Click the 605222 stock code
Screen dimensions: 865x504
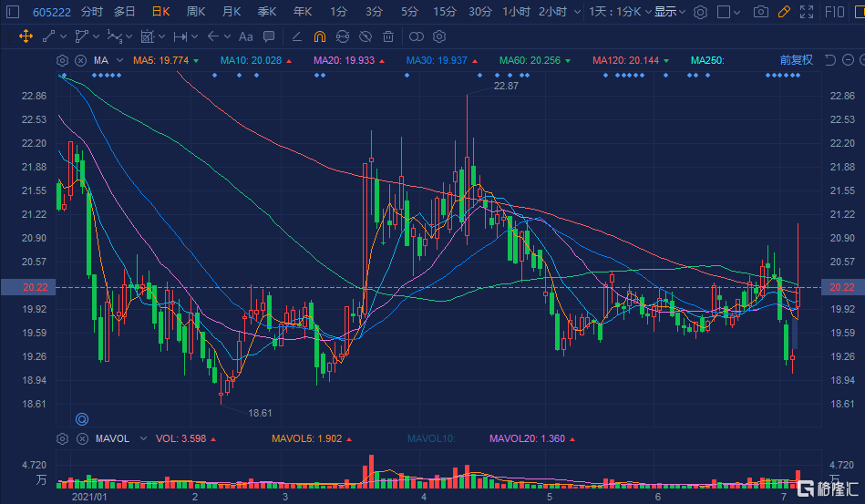coord(51,12)
